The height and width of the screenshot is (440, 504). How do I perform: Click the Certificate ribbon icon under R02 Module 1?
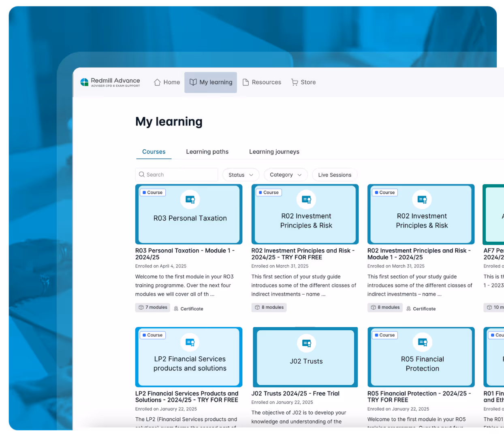click(409, 308)
